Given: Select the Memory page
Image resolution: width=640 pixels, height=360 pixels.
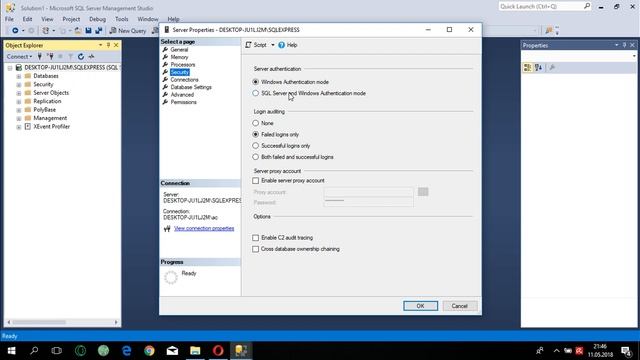Looking at the screenshot, I should 179,57.
